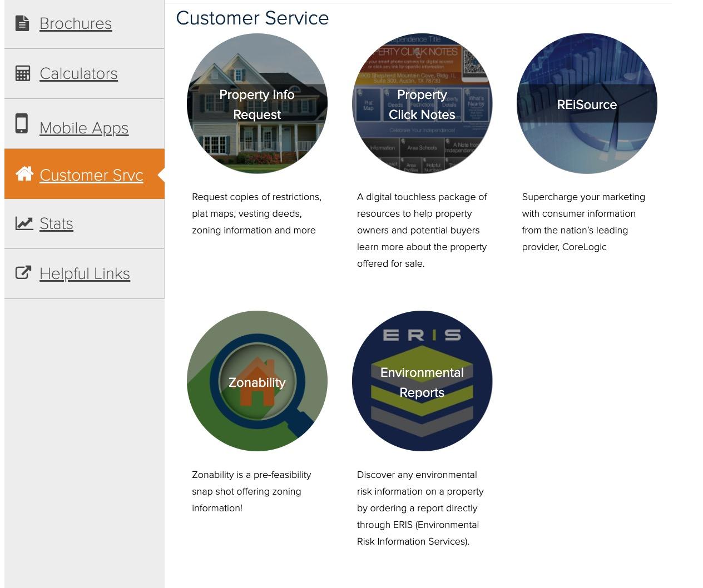Click text 'A digital touchless package of'
The width and height of the screenshot is (703, 588).
click(422, 197)
